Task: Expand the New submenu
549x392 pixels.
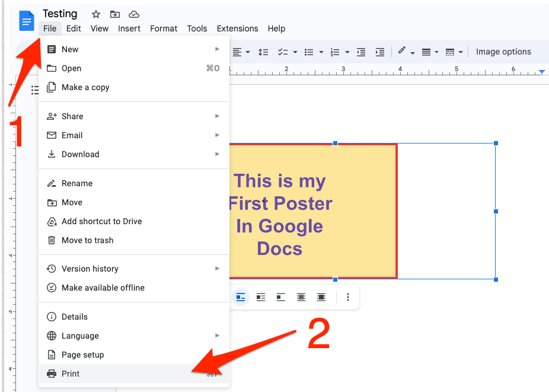Action: [x=218, y=49]
